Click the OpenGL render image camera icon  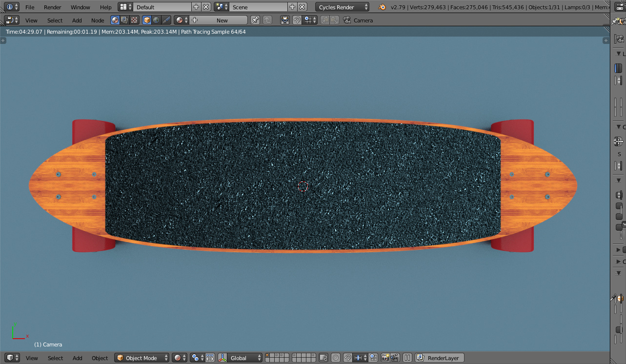click(385, 358)
